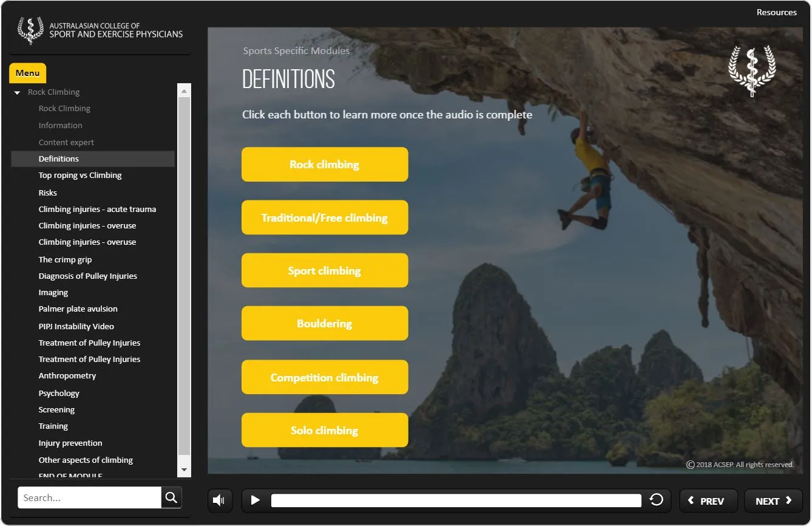Open the Bouldering definition
The image size is (812, 526).
(x=325, y=323)
